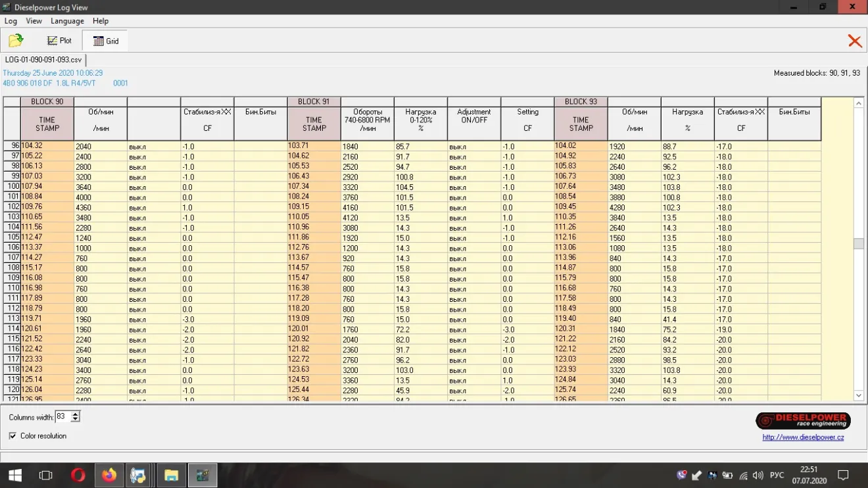Click the Dieselpower Log View taskbar icon
Screen dimensions: 868x488
(203, 475)
